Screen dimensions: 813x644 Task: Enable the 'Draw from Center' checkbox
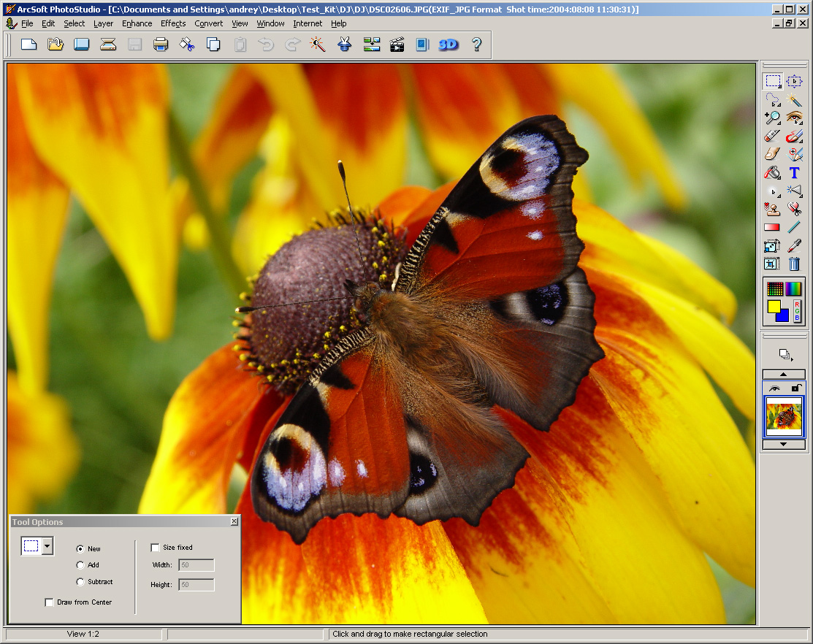(x=49, y=602)
